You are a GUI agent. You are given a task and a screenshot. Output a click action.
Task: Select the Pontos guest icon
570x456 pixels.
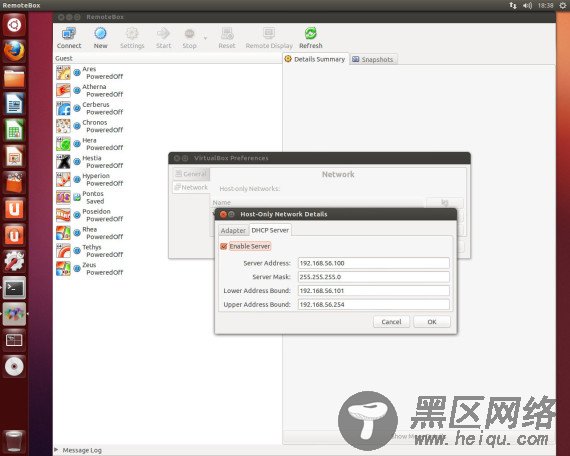pyautogui.click(x=63, y=197)
